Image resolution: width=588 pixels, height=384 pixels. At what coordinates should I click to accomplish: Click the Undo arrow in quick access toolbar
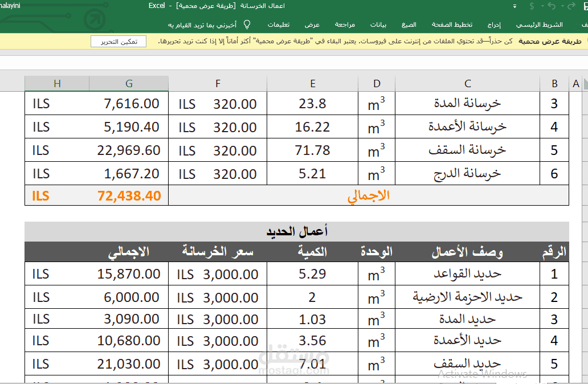tap(552, 6)
